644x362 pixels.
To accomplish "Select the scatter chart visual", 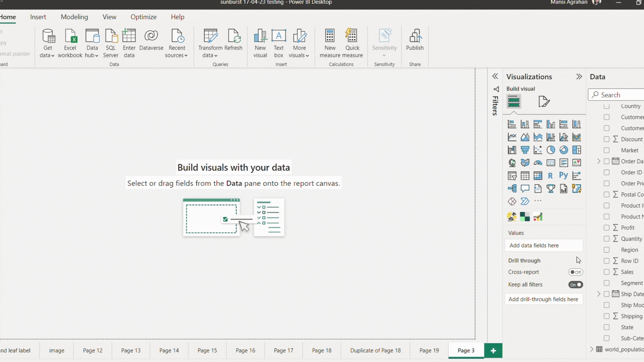I will point(538,150).
